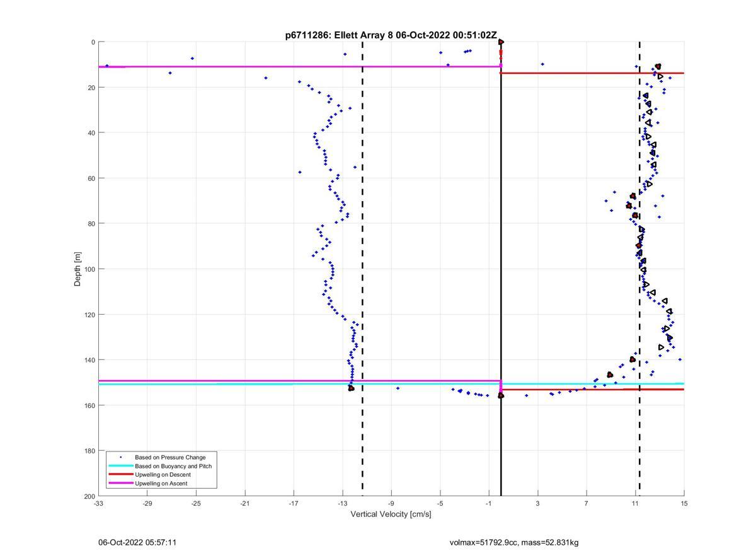Select the 'Vertical Velocity [cm/s]' x-axis label
Screen dimensions: 756x558
[391, 514]
